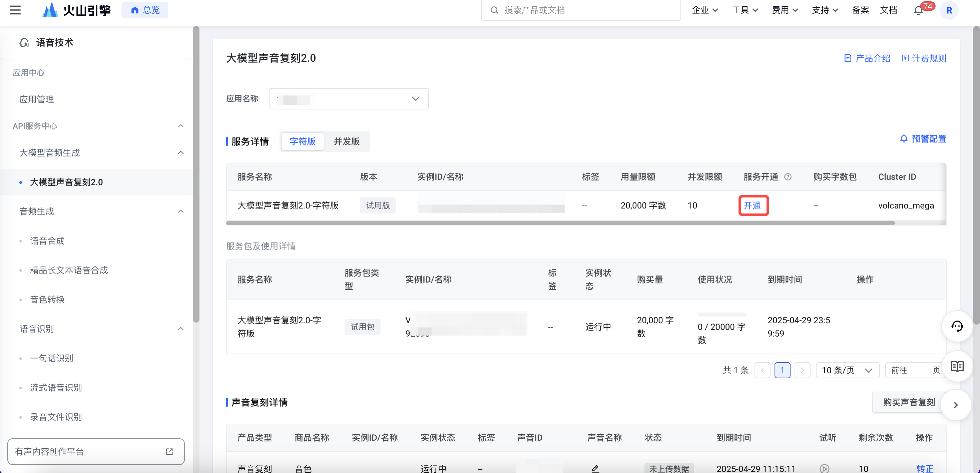Click the 20,000 字数 usage limit cell

point(643,205)
